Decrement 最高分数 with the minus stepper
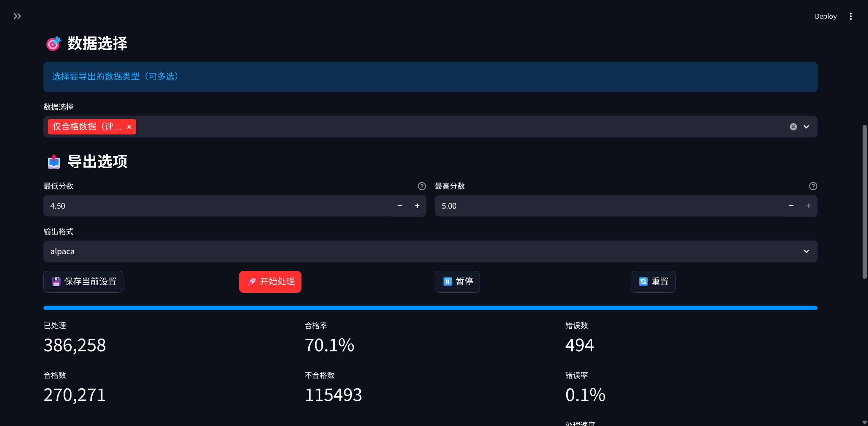Screen dimensions: 868x426 (x=791, y=206)
